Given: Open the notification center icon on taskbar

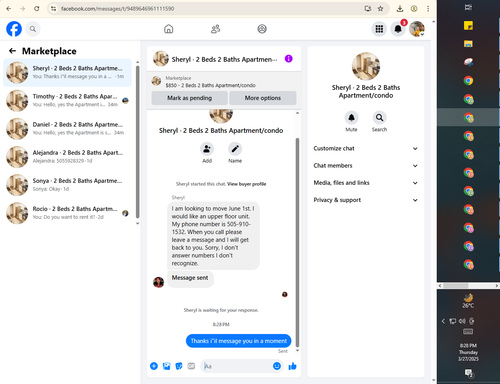Looking at the screenshot, I should tap(469, 373).
